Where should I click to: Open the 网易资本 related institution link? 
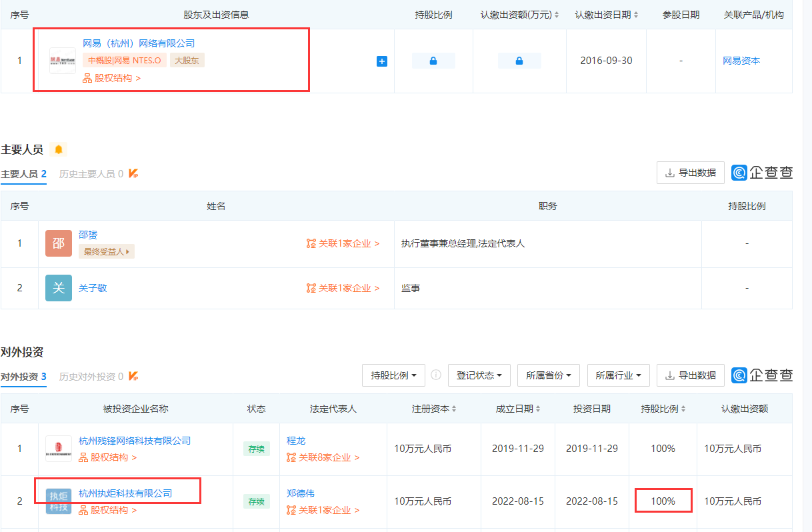click(741, 61)
